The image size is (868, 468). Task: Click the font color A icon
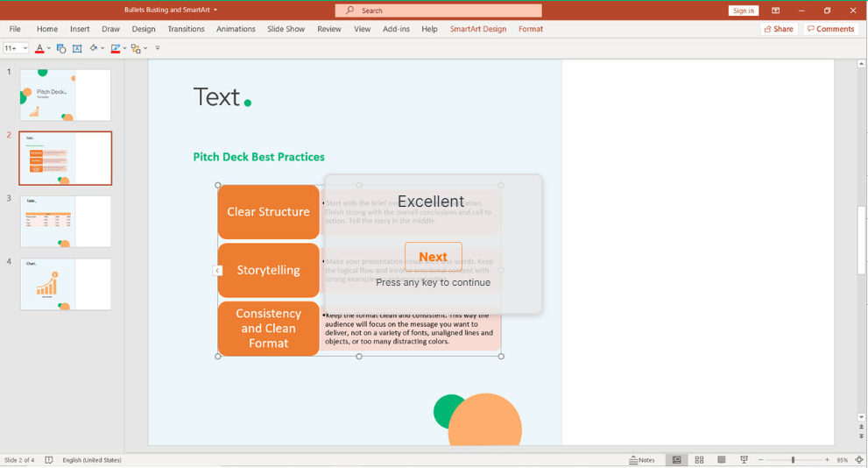tap(39, 49)
